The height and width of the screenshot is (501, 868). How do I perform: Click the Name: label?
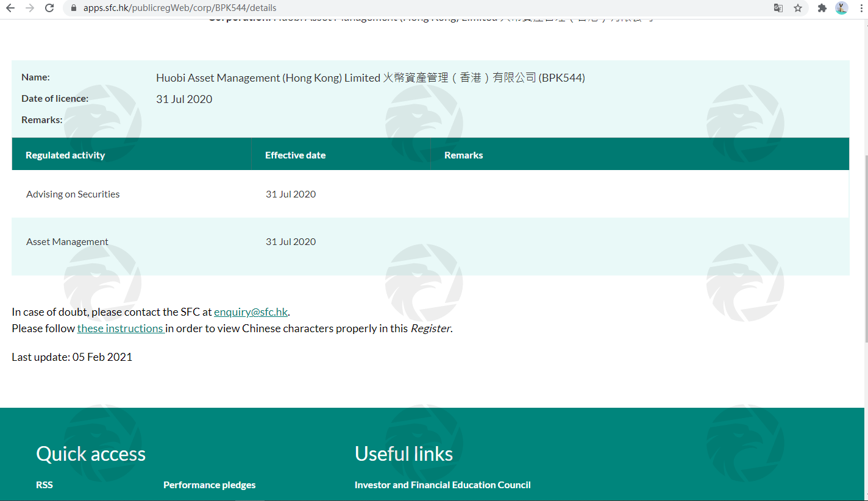[x=35, y=77]
